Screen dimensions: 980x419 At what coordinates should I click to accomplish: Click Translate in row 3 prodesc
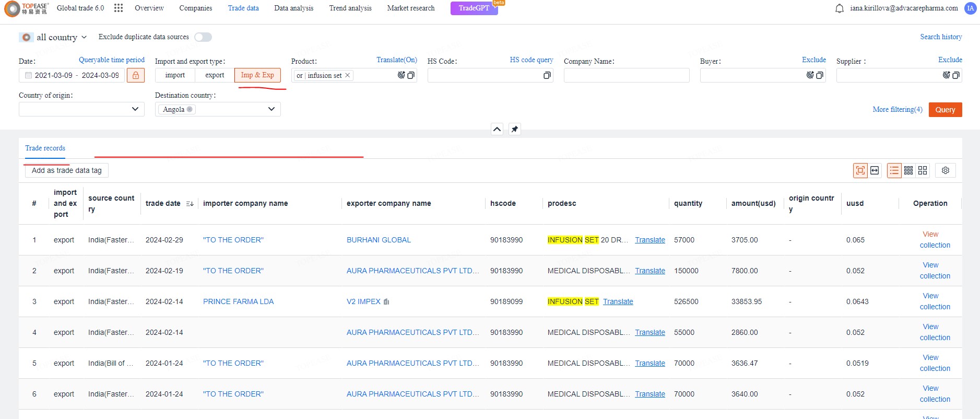coord(618,301)
